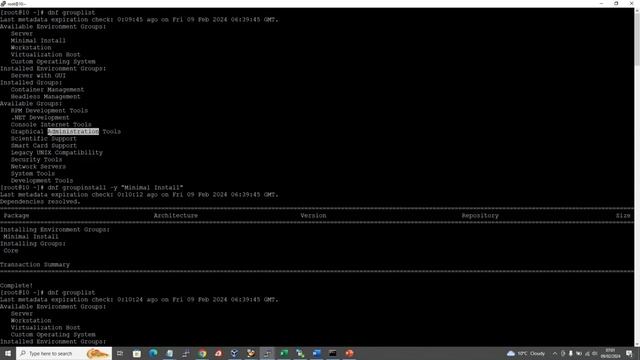640x360 pixels.
Task: Show hidden system tray icons
Action: pyautogui.click(x=555, y=353)
